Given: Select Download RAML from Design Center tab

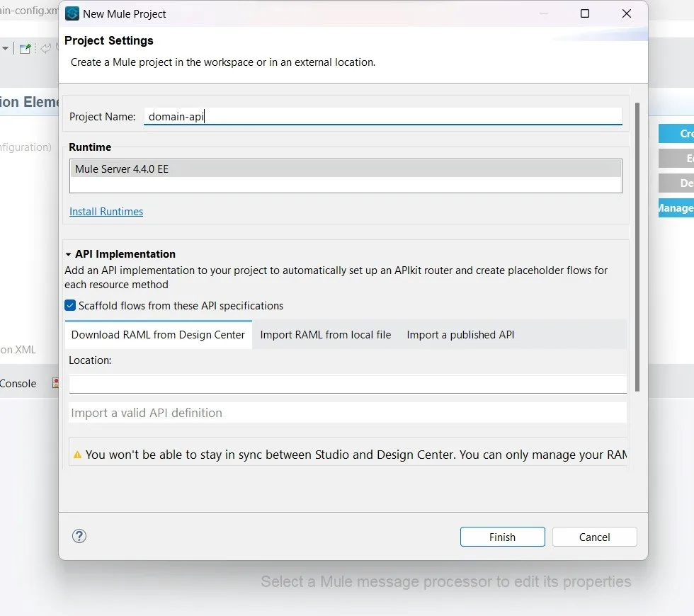Looking at the screenshot, I should coord(158,335).
